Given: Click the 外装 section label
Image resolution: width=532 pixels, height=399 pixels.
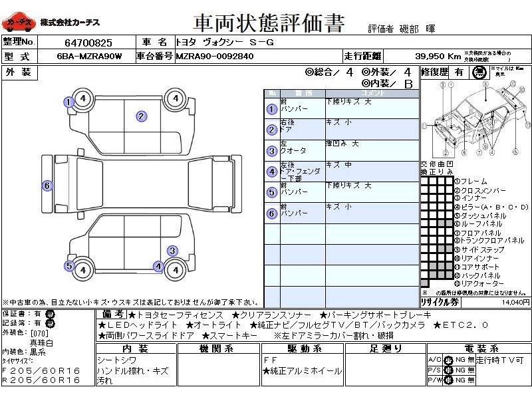Looking at the screenshot, I should coord(19,72).
